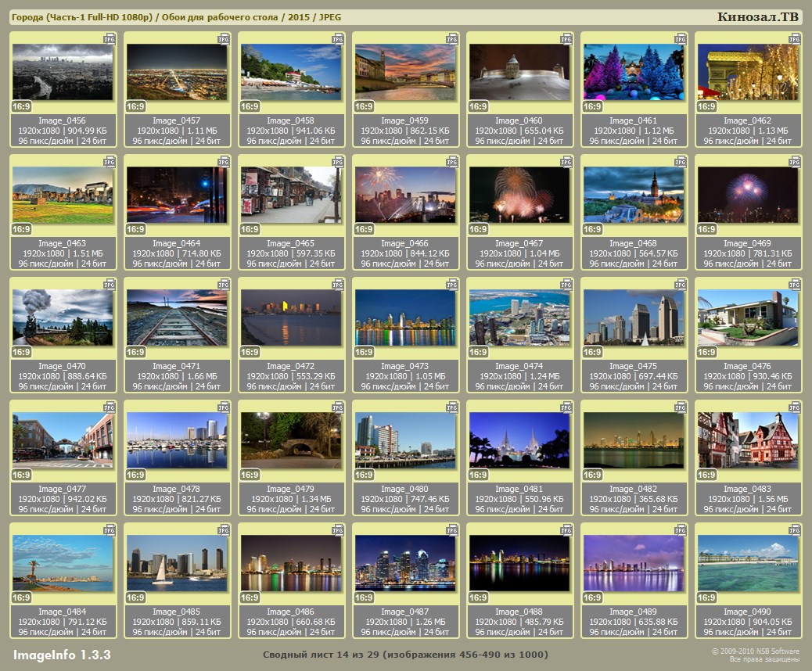Click the header title Города Full-HD text
Screen dimensions: 812x671
(176, 17)
